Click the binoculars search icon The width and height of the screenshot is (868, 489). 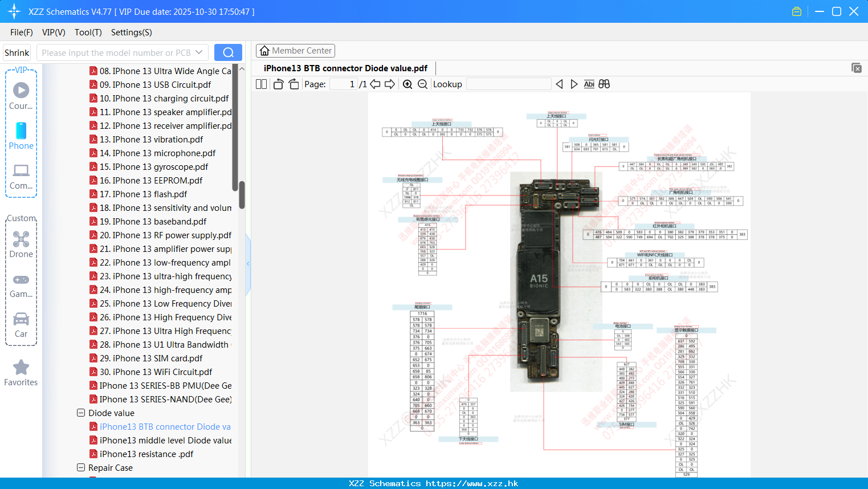(604, 84)
